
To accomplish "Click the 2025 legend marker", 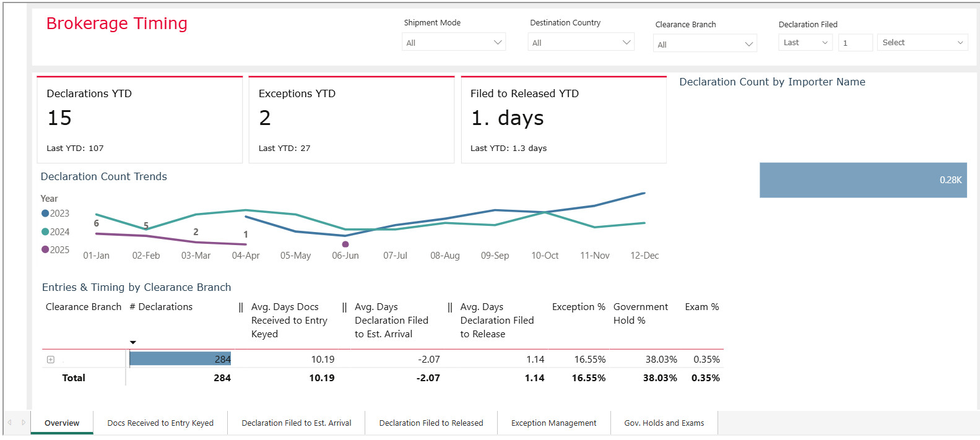I will point(45,250).
